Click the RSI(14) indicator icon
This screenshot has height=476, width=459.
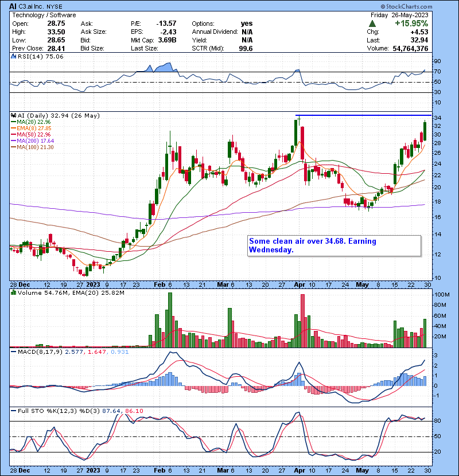coord(13,56)
